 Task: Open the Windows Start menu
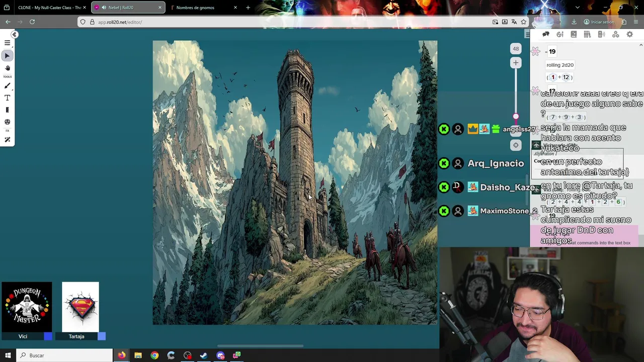(x=8, y=355)
